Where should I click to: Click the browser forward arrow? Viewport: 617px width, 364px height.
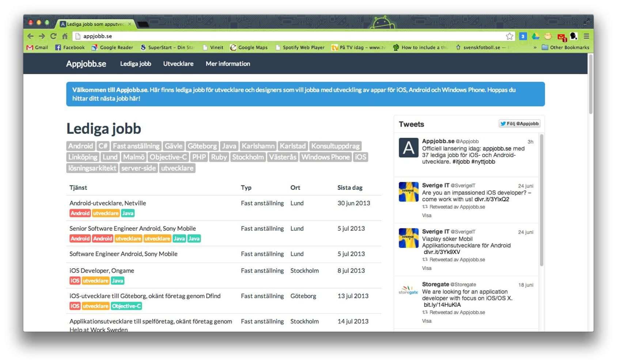pyautogui.click(x=42, y=36)
